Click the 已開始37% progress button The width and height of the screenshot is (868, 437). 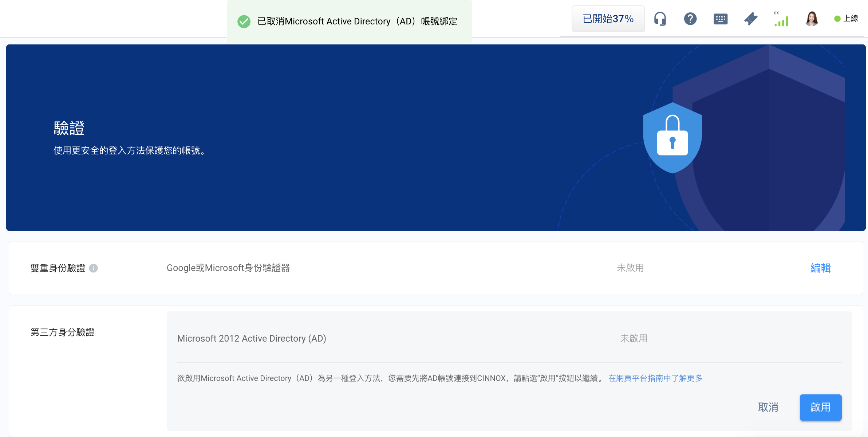pos(608,19)
